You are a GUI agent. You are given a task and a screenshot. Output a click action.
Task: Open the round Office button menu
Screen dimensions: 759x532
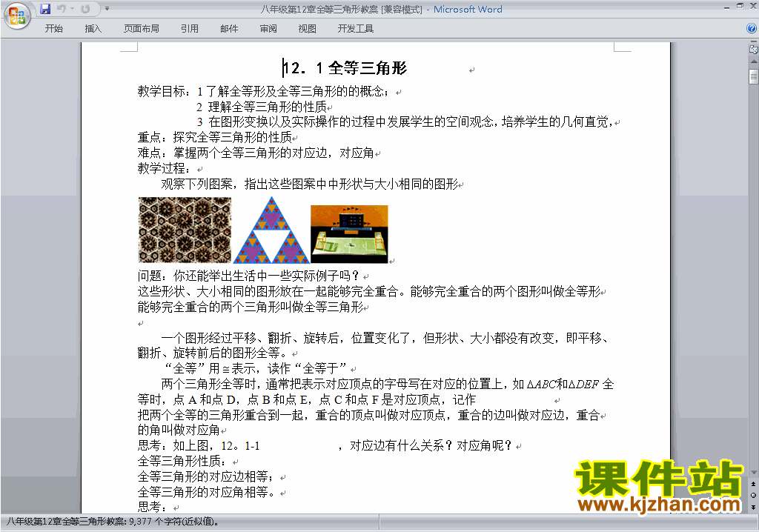tap(17, 16)
